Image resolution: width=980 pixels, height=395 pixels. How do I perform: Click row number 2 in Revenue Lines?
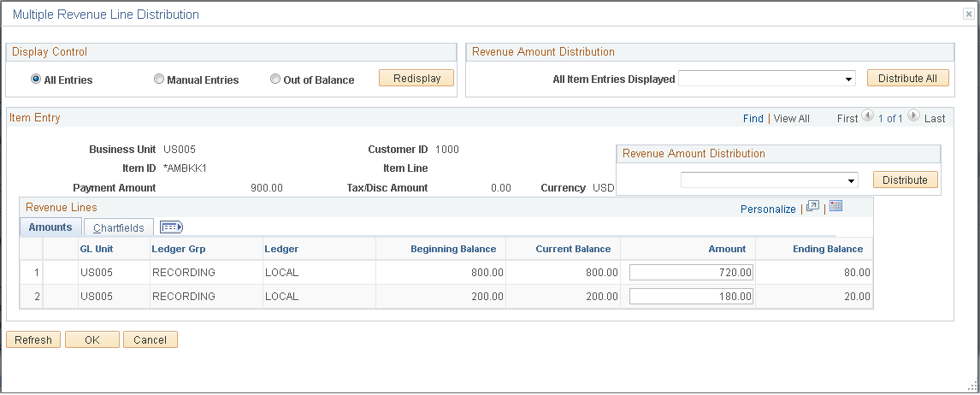pos(37,296)
